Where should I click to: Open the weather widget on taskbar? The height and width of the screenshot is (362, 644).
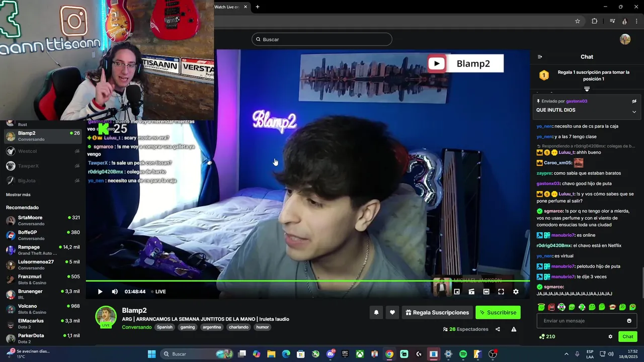(28, 354)
